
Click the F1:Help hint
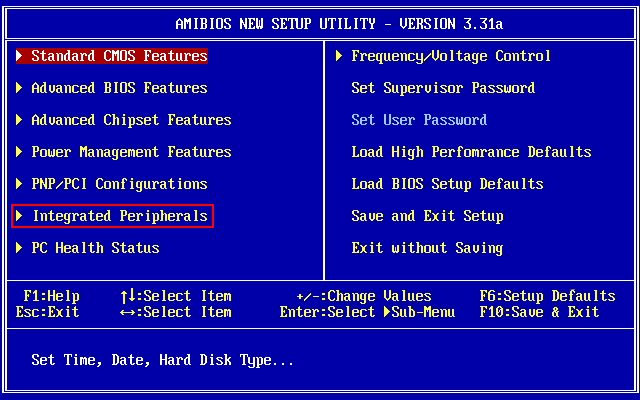pyautogui.click(x=51, y=296)
